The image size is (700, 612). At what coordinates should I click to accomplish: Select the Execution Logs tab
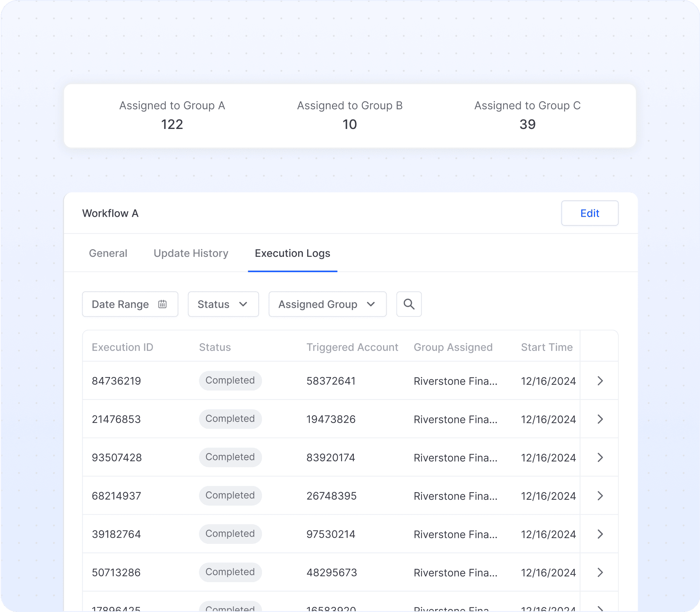click(x=292, y=253)
